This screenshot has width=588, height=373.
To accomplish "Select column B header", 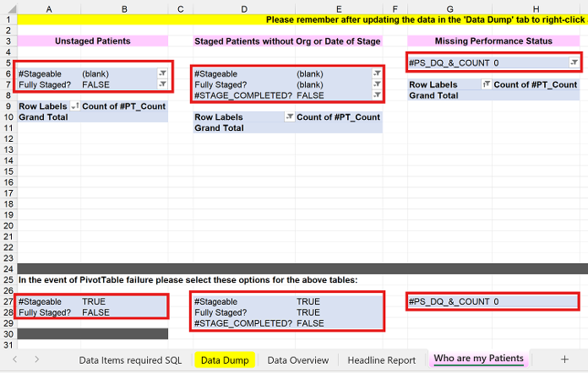I will coord(124,9).
